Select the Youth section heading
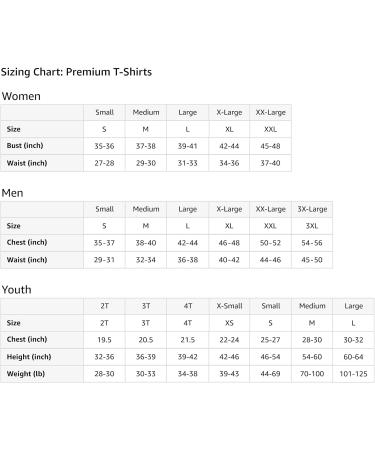This screenshot has height=450, width=375. click(x=16, y=289)
